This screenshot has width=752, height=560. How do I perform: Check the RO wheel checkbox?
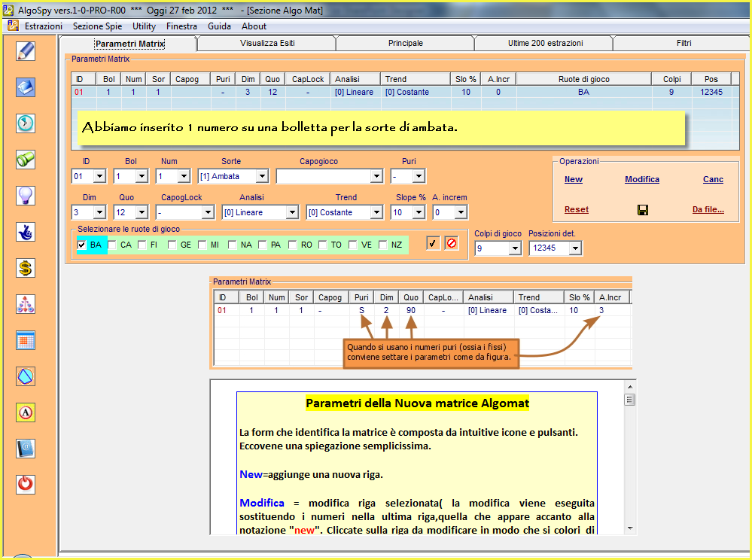[x=293, y=245]
